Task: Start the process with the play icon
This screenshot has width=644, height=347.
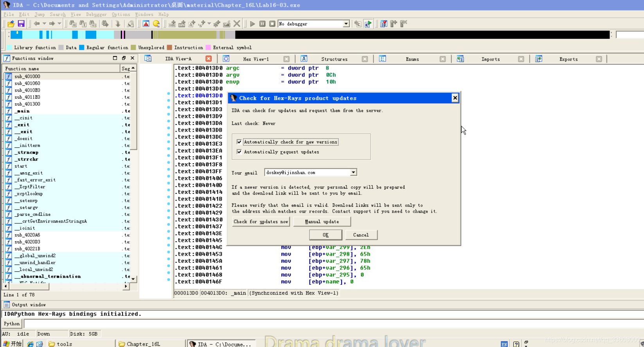Action: pos(252,24)
